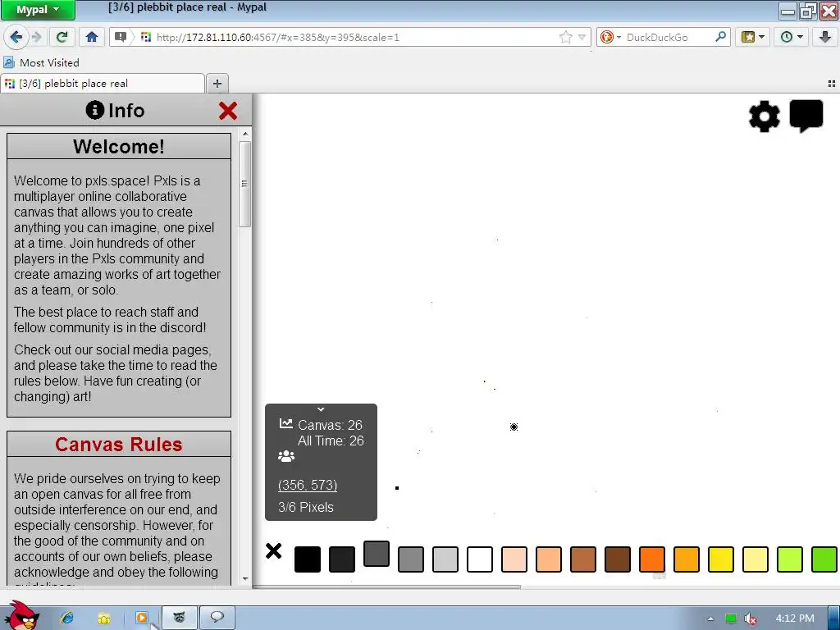Open the Mypal application menu

pyautogui.click(x=38, y=10)
